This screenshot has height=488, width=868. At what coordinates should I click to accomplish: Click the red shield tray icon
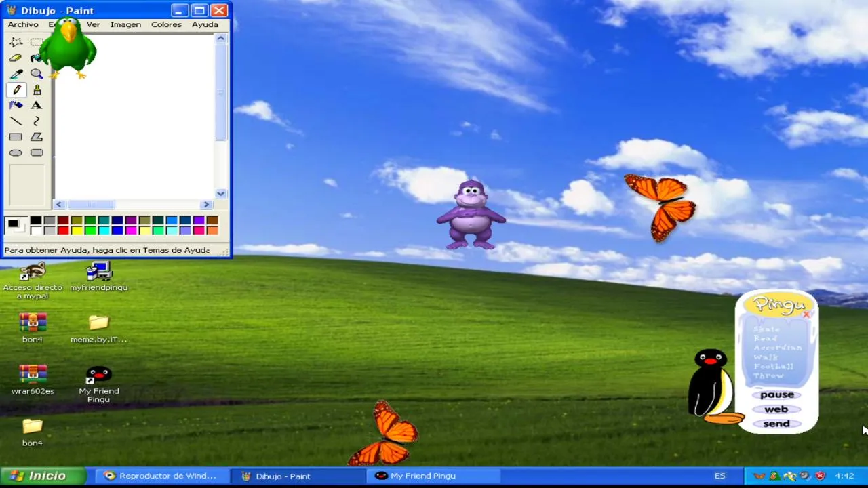(x=820, y=476)
